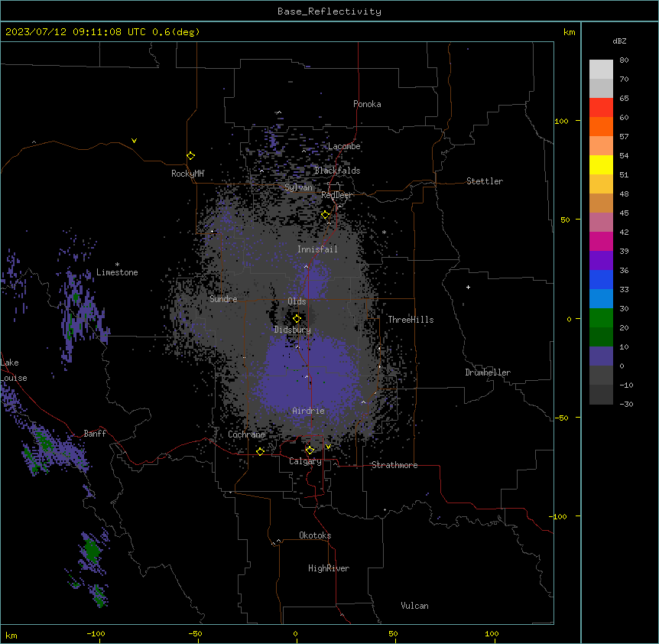The width and height of the screenshot is (659, 644).
Task: Click the Okotoks town label
Action: 315,535
